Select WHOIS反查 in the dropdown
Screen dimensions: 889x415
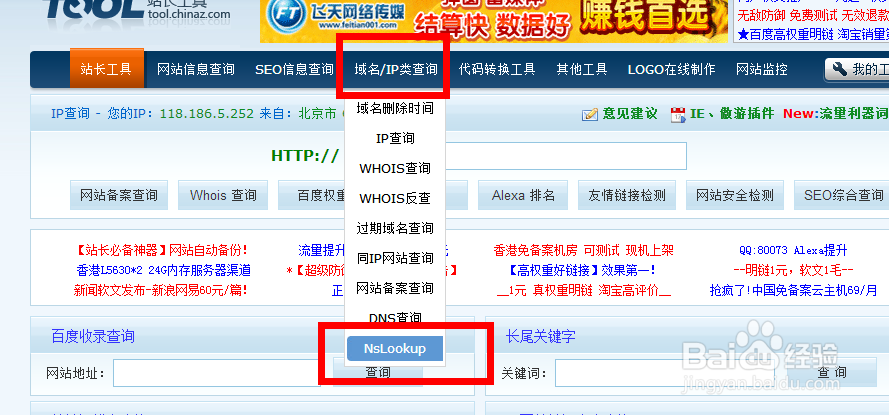[x=395, y=198]
